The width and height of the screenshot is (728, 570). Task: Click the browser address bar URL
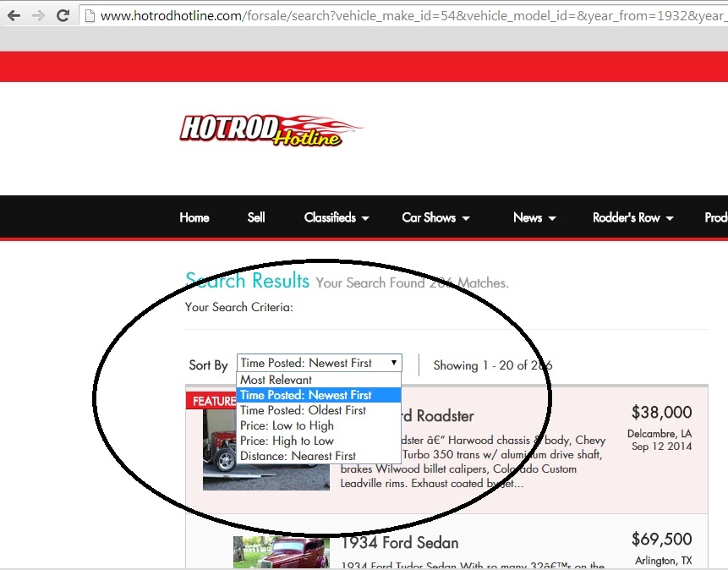406,15
